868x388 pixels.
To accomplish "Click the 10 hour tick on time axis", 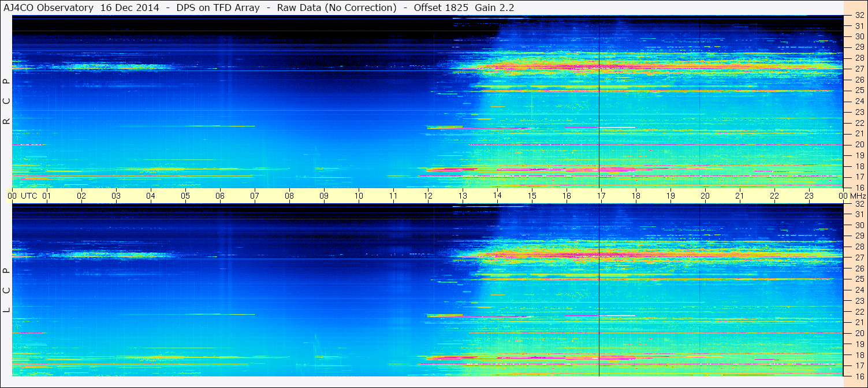I will click(359, 196).
